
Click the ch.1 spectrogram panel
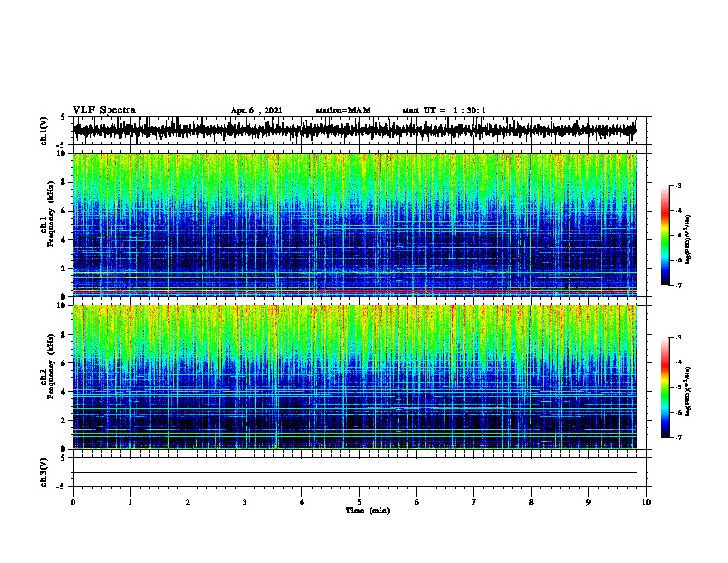pos(354,224)
